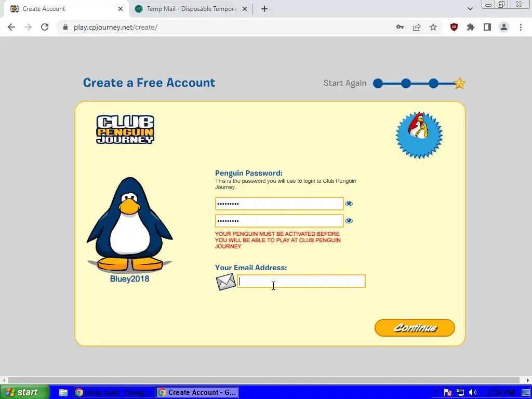Click Penguin Password heading
This screenshot has width=532, height=399.
[249, 174]
